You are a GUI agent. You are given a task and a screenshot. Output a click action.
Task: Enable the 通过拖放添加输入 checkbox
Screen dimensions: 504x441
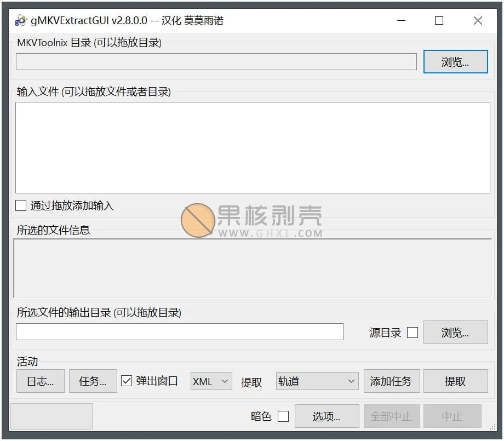point(21,205)
